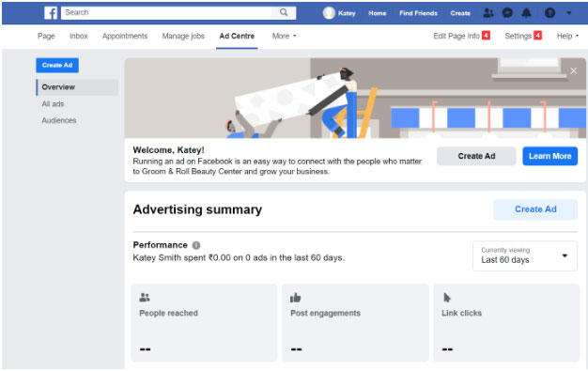Expand the account menu arrow
588x371 pixels.
click(569, 13)
